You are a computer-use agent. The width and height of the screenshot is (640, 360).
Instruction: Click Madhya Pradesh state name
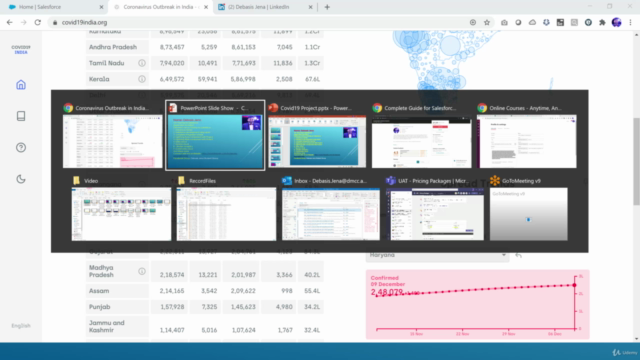(101, 271)
